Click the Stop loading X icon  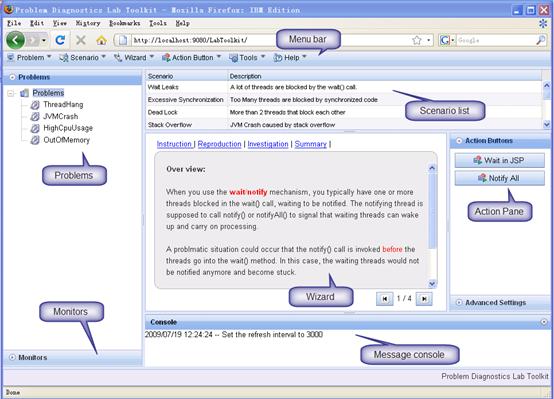point(81,40)
